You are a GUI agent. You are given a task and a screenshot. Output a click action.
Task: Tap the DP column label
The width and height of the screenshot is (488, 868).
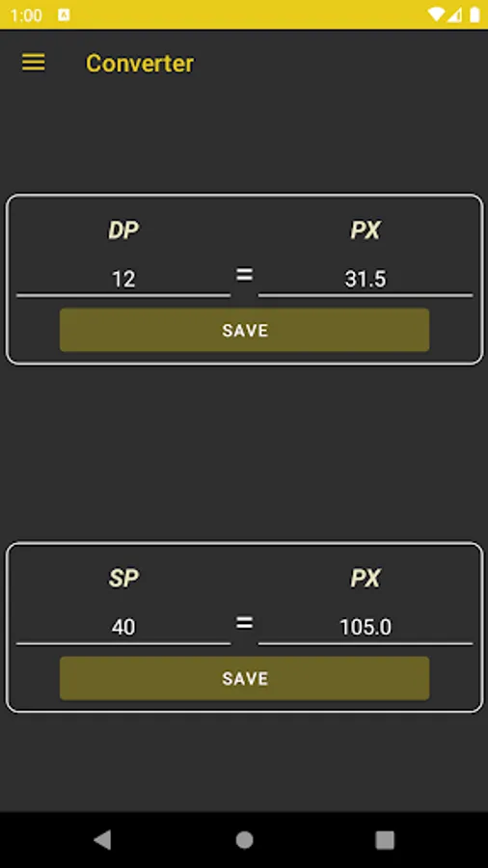123,231
